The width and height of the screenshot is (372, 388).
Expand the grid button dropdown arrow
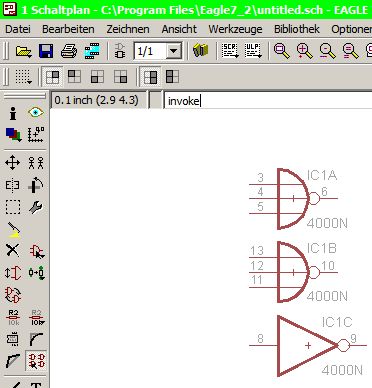29,82
